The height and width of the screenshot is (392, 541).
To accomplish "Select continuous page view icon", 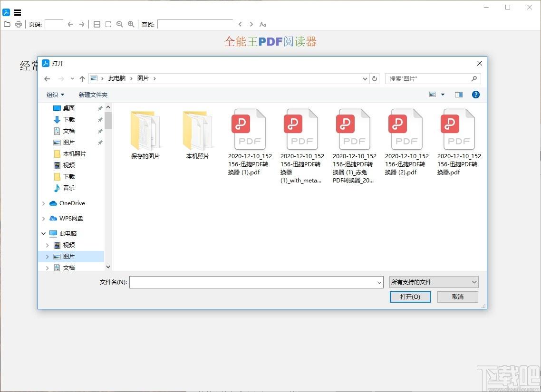I will 97,24.
